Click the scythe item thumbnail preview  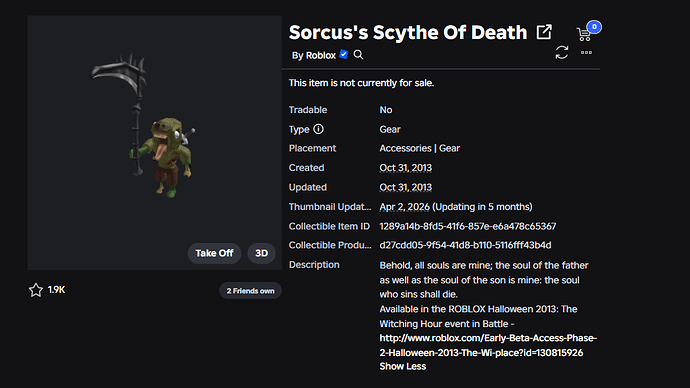(x=154, y=143)
